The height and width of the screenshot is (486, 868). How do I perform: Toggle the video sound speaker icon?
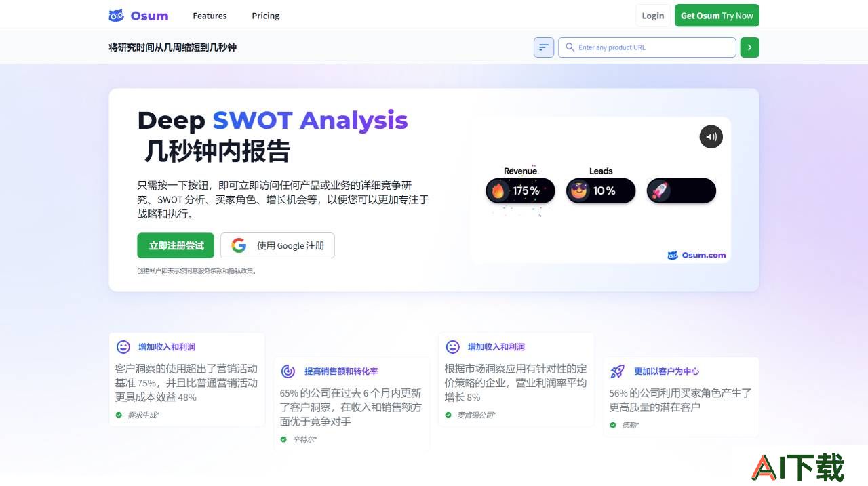tap(711, 137)
